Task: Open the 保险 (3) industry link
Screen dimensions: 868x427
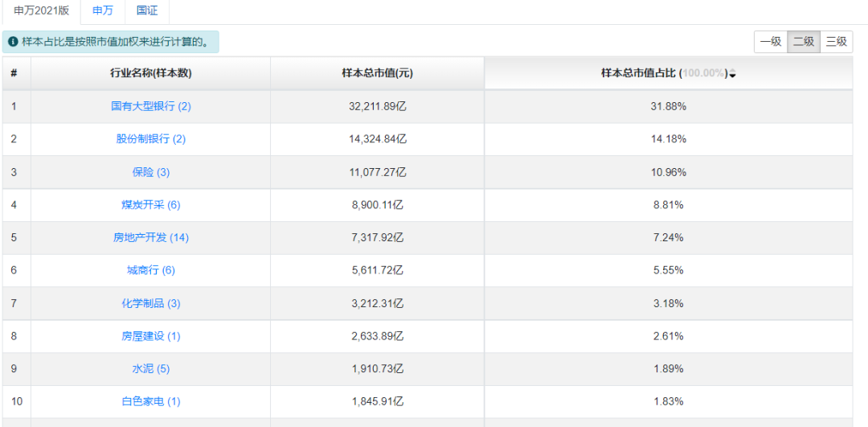Action: point(151,172)
